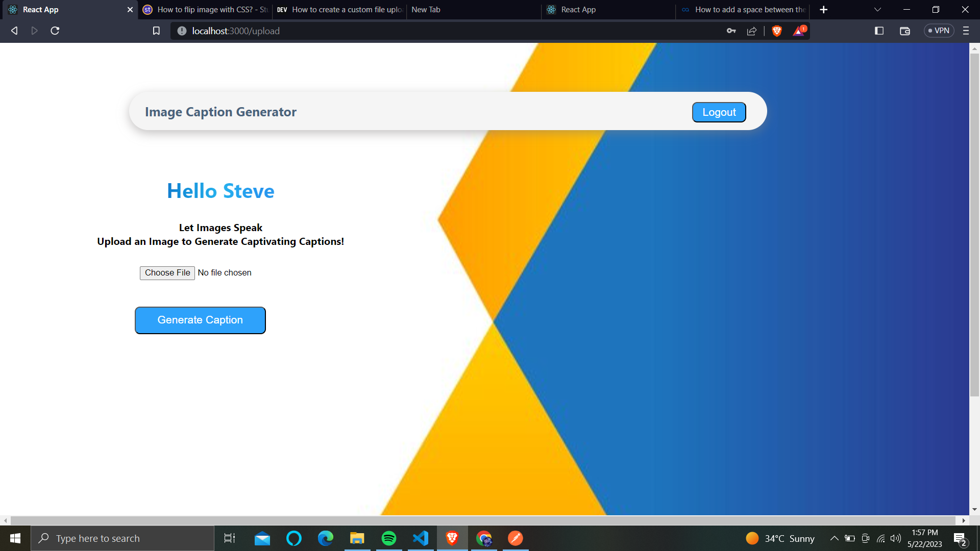
Task: Click the bookmark icon in toolbar
Action: click(x=156, y=31)
